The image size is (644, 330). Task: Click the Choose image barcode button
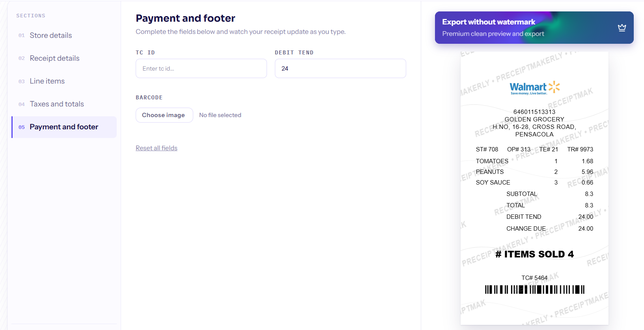coord(164,115)
